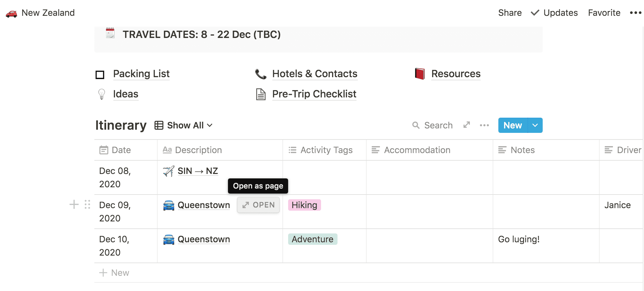This screenshot has width=644, height=291.
Task: Click the Packing List checkbox icon
Action: [100, 75]
